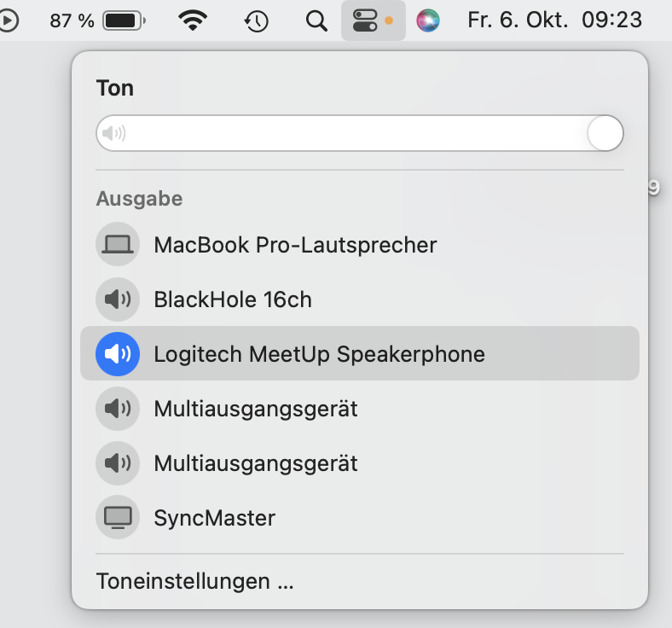Click the Ton volume slider knob
The image size is (672, 628).
605,133
